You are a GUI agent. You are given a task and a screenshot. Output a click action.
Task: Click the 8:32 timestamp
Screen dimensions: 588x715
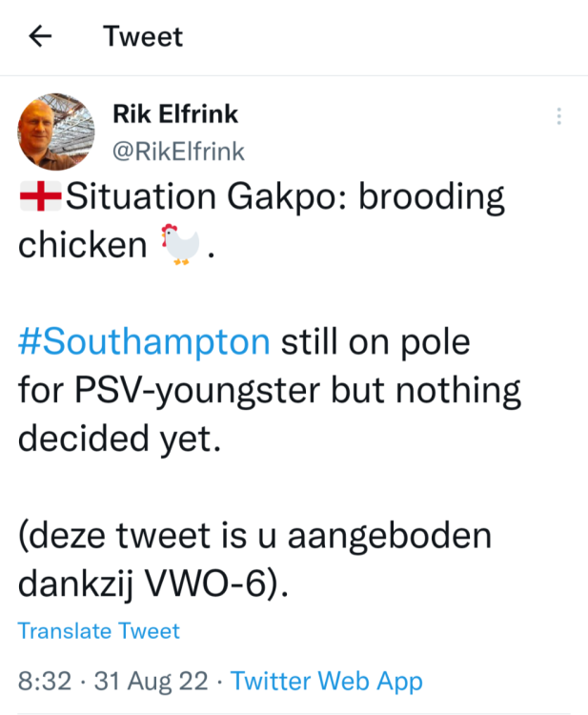pyautogui.click(x=43, y=681)
